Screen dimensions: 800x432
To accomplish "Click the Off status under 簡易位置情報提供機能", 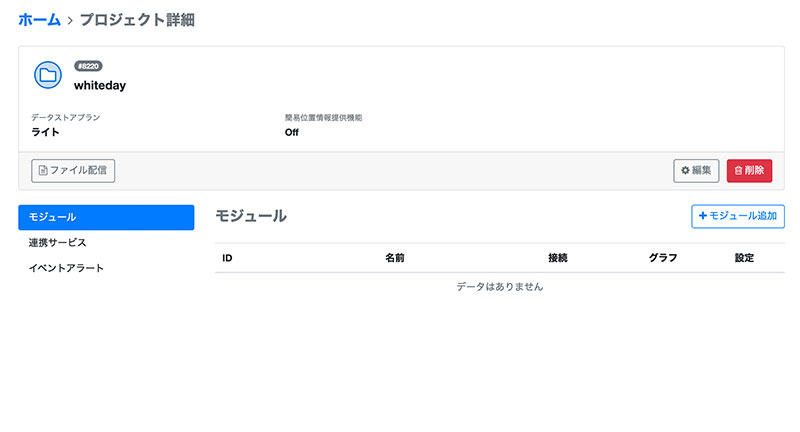I will 292,132.
